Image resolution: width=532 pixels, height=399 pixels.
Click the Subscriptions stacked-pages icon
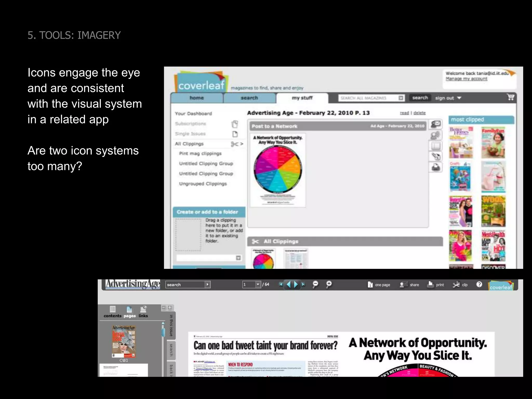(235, 124)
